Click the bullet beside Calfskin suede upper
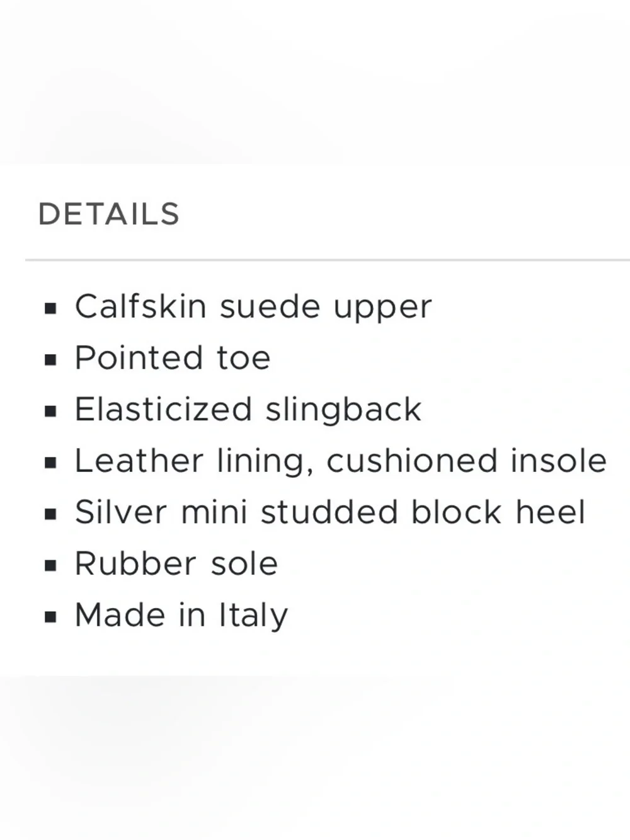 51,309
